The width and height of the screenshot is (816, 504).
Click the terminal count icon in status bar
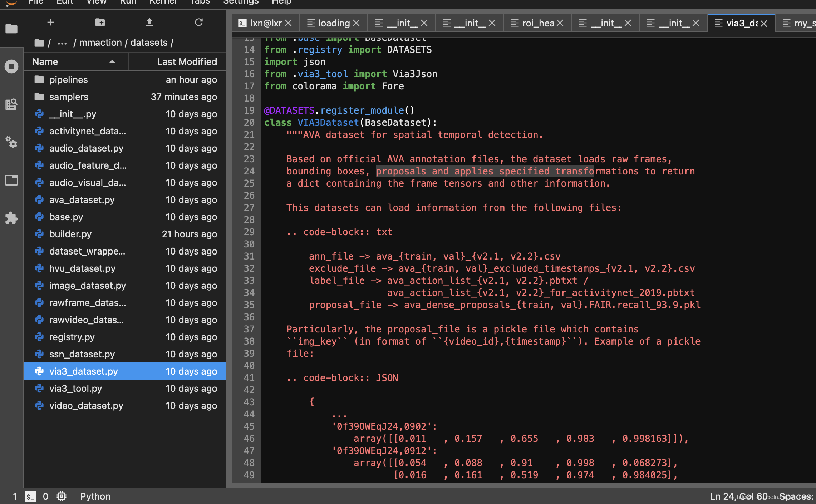[31, 496]
